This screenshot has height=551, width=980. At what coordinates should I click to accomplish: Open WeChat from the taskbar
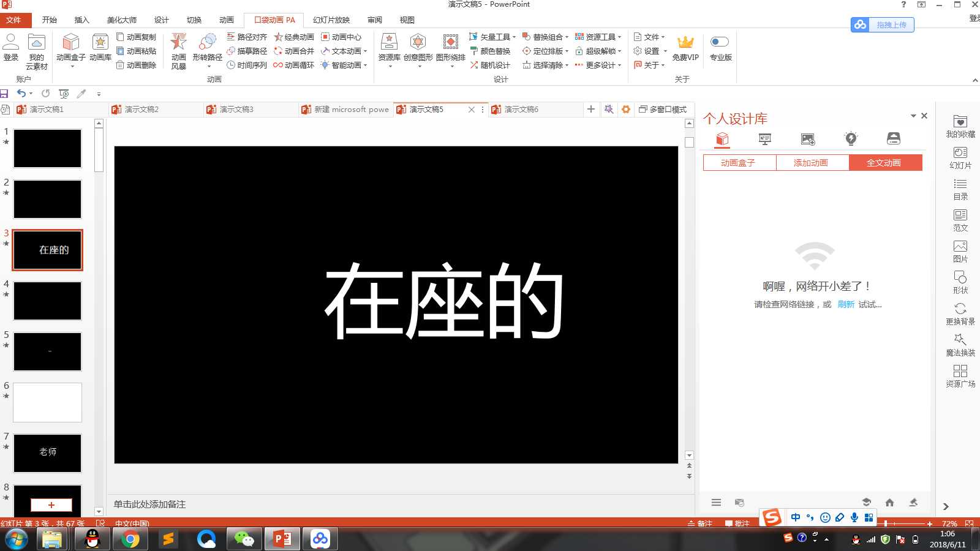244,539
